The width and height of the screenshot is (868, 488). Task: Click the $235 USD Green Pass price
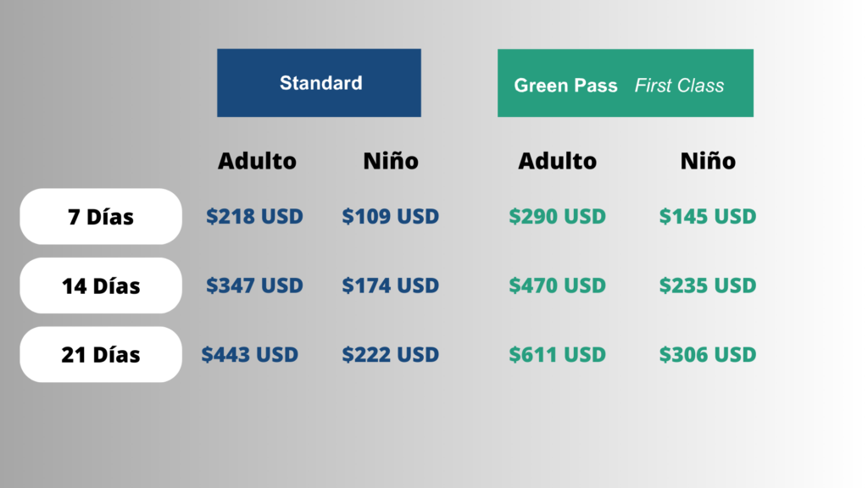[x=708, y=286]
